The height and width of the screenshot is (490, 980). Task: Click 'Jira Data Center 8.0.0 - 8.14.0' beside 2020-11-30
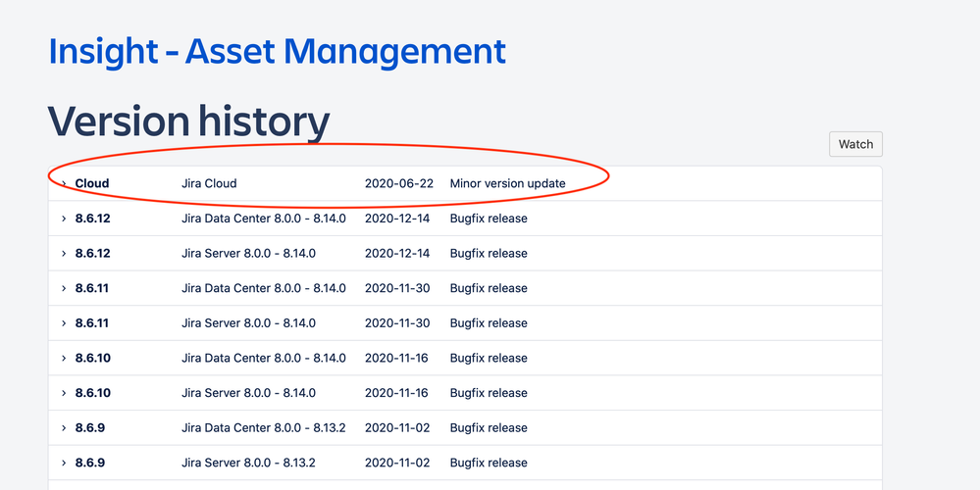click(263, 288)
